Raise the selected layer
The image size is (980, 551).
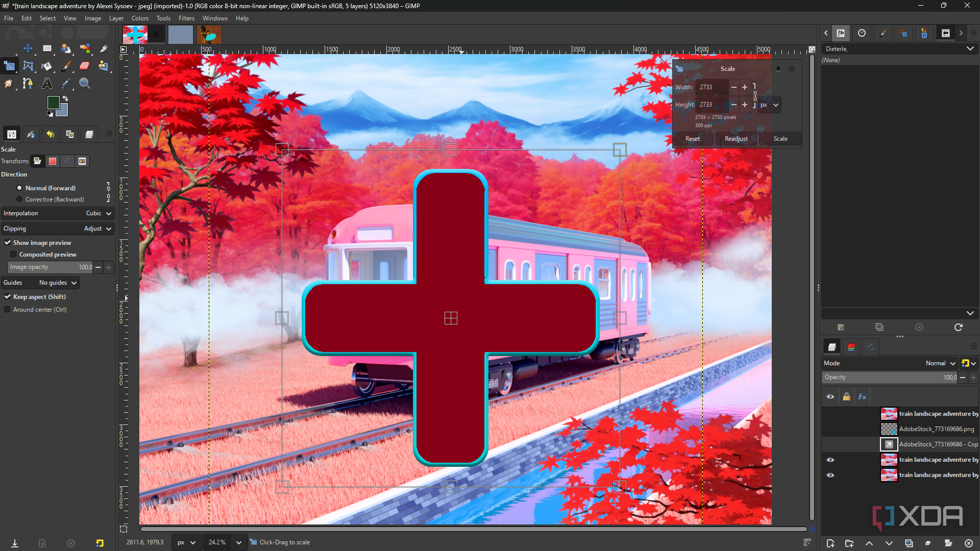coord(869,543)
